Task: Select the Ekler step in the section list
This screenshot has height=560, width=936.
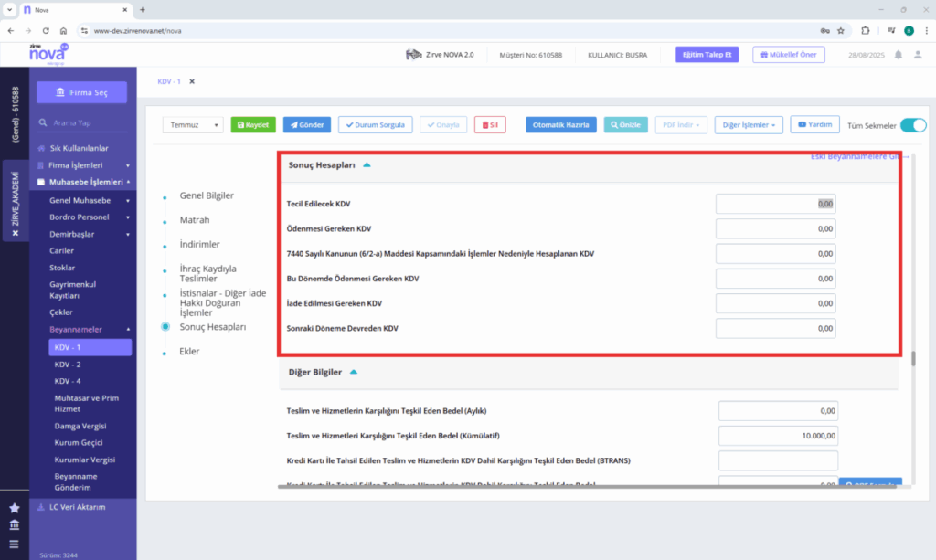Action: (189, 352)
